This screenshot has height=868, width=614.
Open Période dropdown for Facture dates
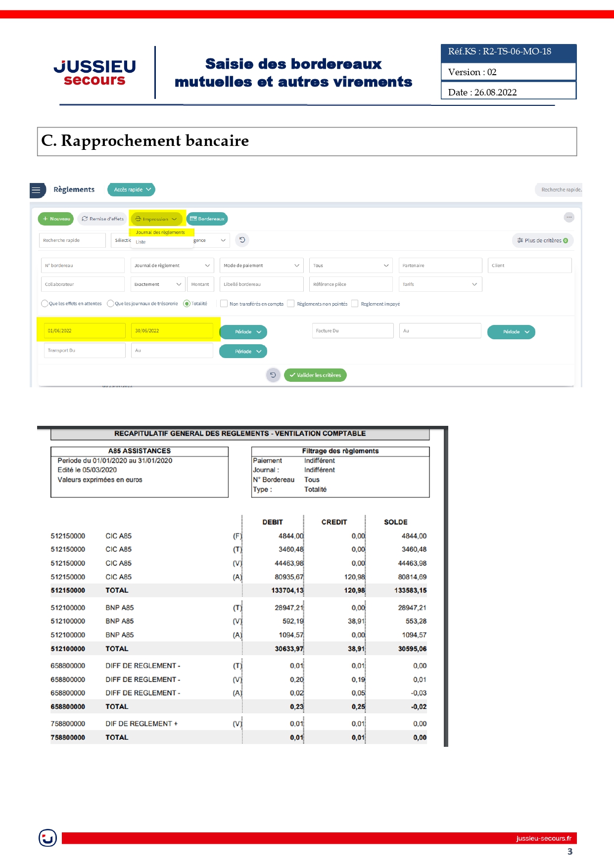tap(511, 332)
